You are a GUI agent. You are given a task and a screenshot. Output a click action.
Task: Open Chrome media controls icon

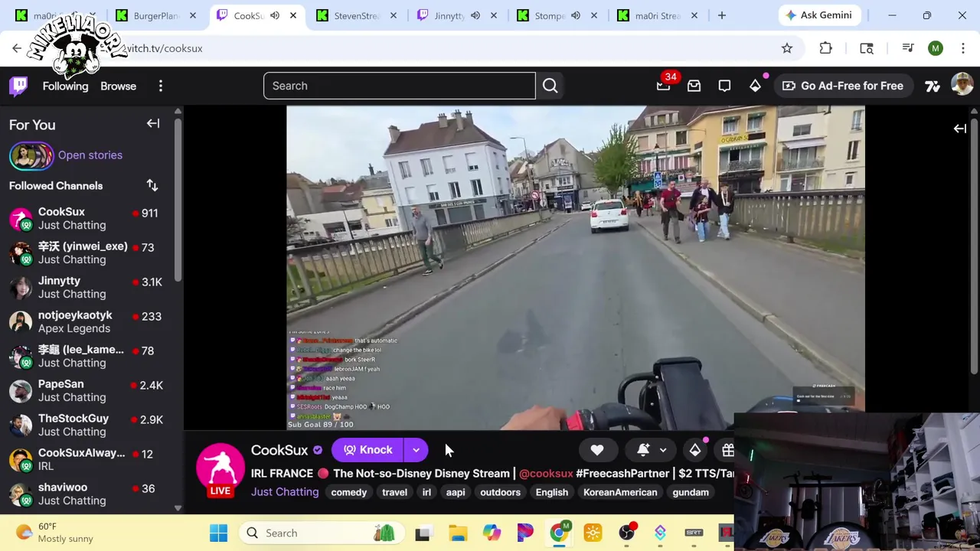pos(908,48)
